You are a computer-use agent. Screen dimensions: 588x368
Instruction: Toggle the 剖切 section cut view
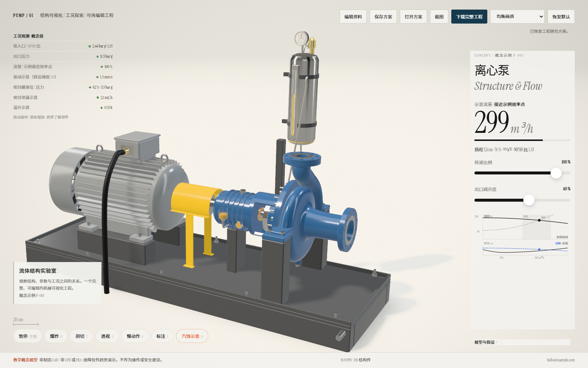[x=82, y=336]
